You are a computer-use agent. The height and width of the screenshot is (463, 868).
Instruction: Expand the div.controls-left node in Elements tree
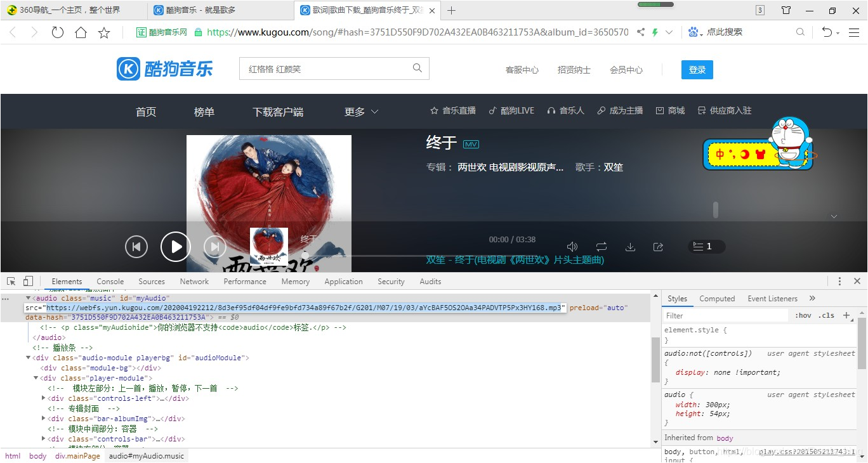tap(43, 398)
